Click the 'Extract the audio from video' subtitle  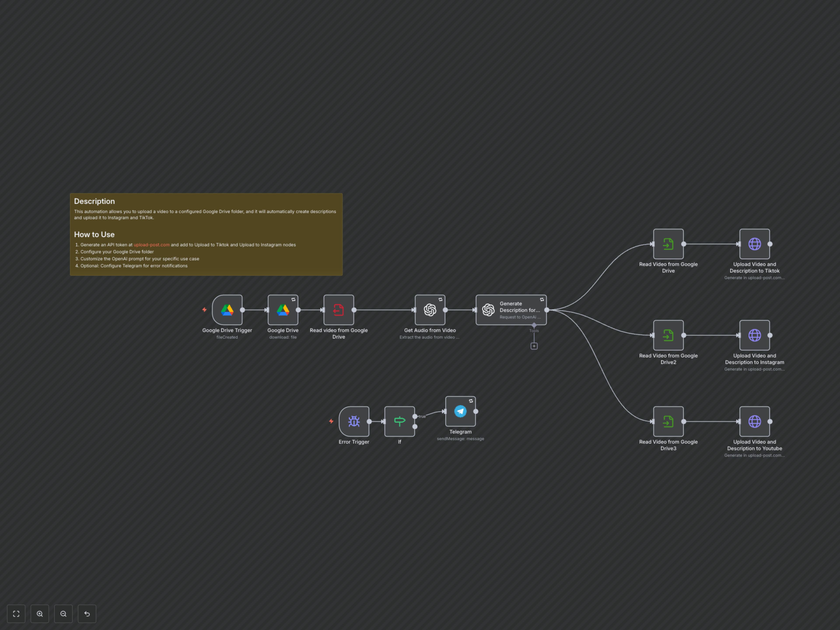tap(429, 337)
